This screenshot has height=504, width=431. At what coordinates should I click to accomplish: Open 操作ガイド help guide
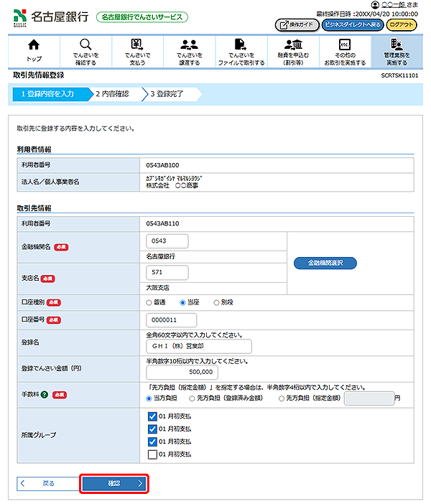tap(297, 24)
